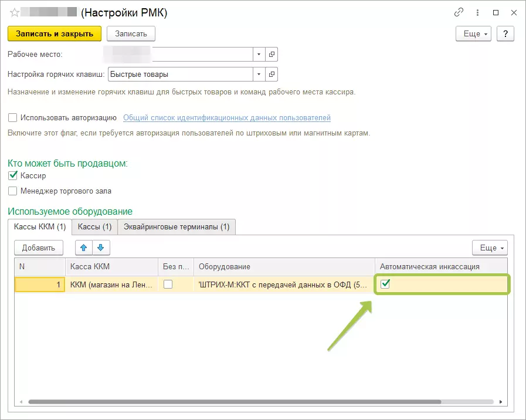Click the Записать и закрыть button

(x=55, y=34)
